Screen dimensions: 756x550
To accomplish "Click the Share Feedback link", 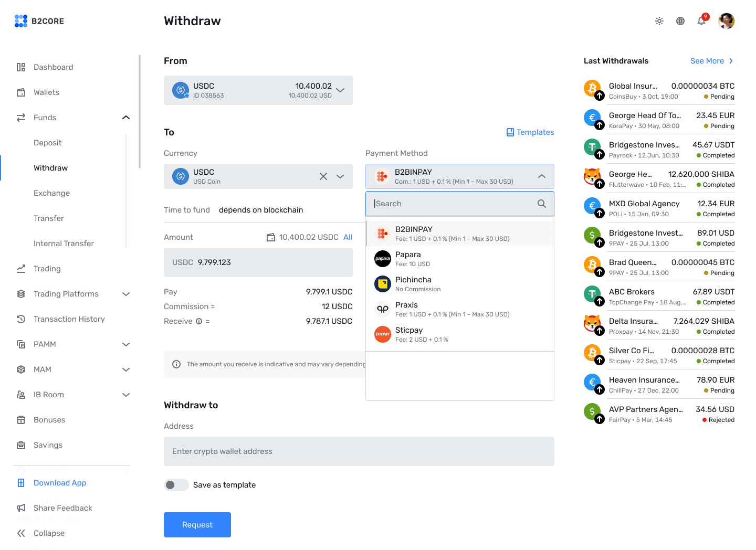I will (x=63, y=508).
